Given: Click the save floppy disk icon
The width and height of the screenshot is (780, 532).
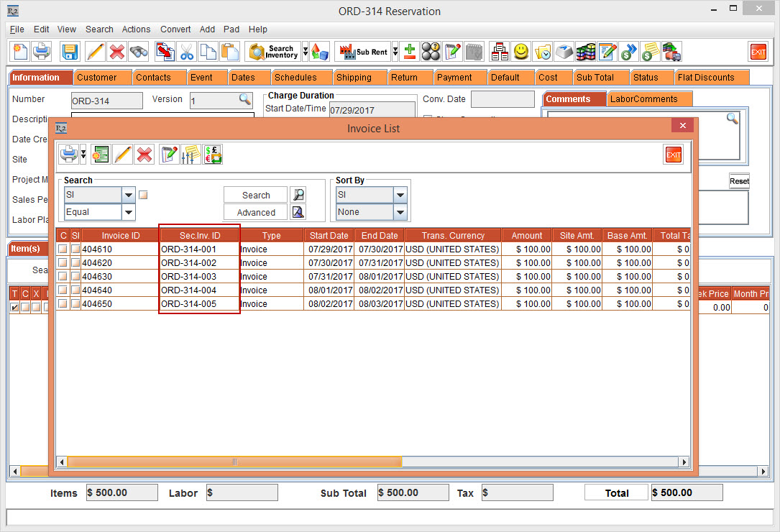Looking at the screenshot, I should click(70, 52).
